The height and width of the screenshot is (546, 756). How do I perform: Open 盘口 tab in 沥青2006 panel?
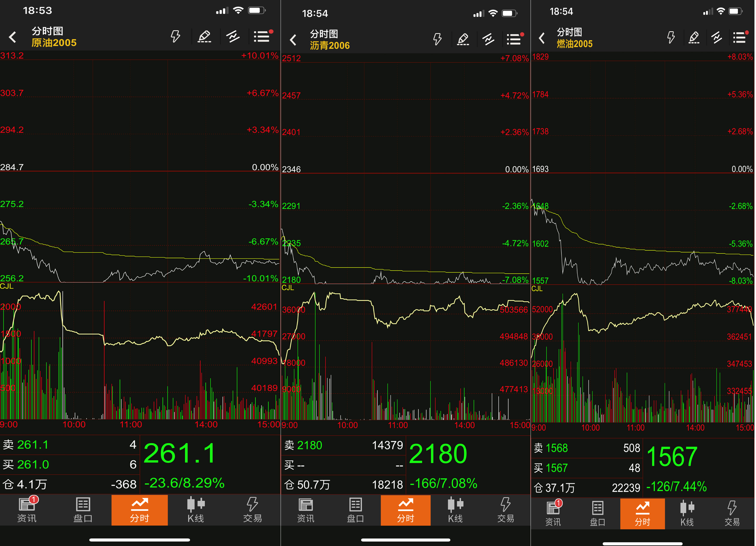click(x=355, y=510)
